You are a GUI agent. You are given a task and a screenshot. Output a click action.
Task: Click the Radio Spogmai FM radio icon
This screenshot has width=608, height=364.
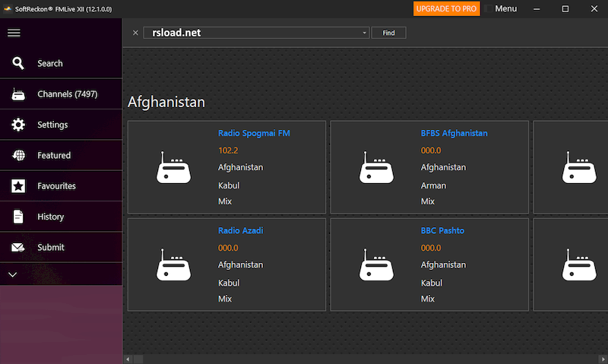[x=172, y=167]
